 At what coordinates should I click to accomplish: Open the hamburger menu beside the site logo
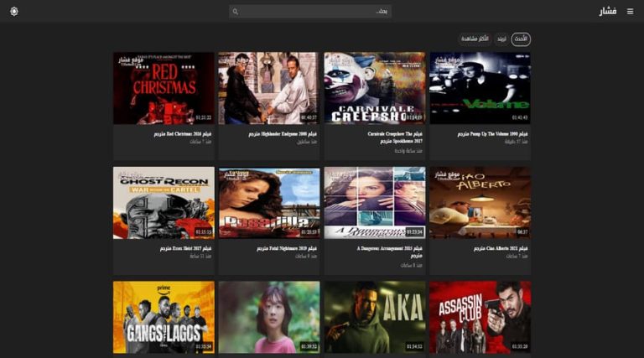[x=630, y=12]
